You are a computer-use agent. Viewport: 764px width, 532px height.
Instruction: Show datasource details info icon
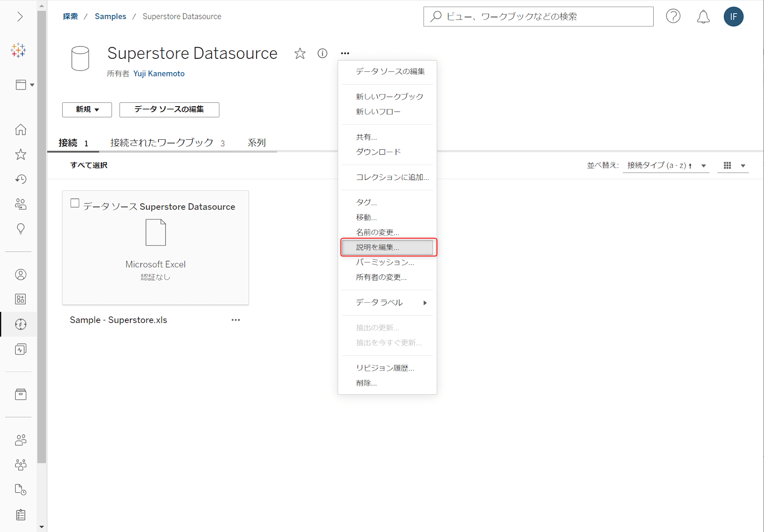[x=322, y=53]
